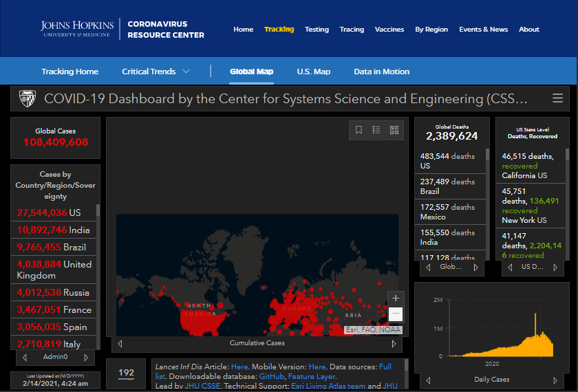Click previous arrow in Global Deaths panel

pyautogui.click(x=429, y=267)
